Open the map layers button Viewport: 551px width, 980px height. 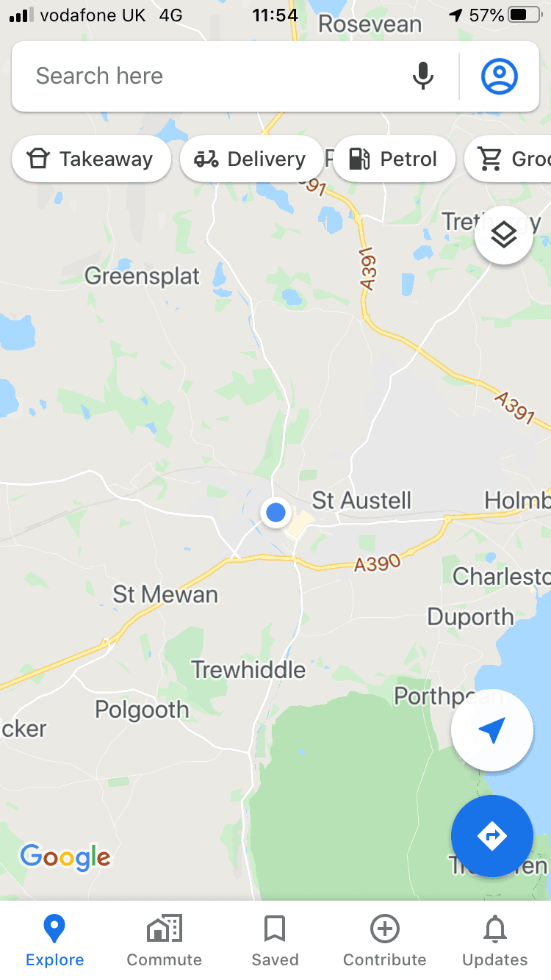[504, 235]
